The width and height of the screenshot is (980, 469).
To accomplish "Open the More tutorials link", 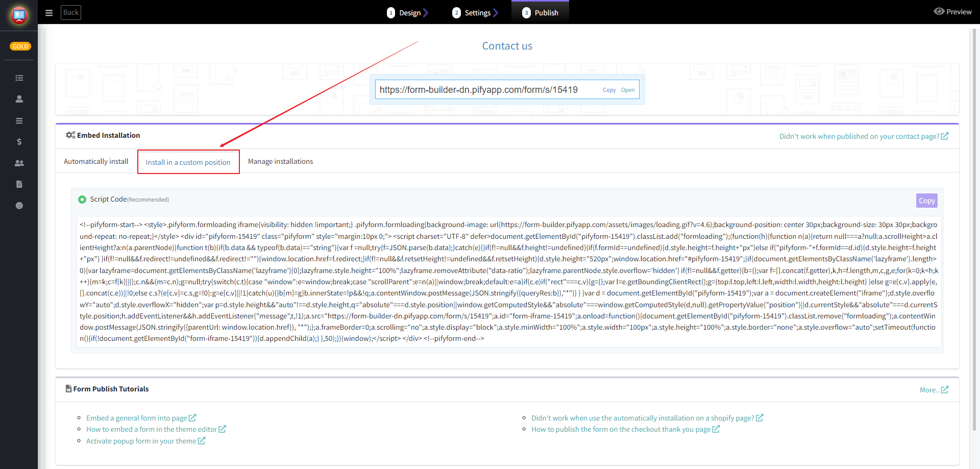I will 934,390.
